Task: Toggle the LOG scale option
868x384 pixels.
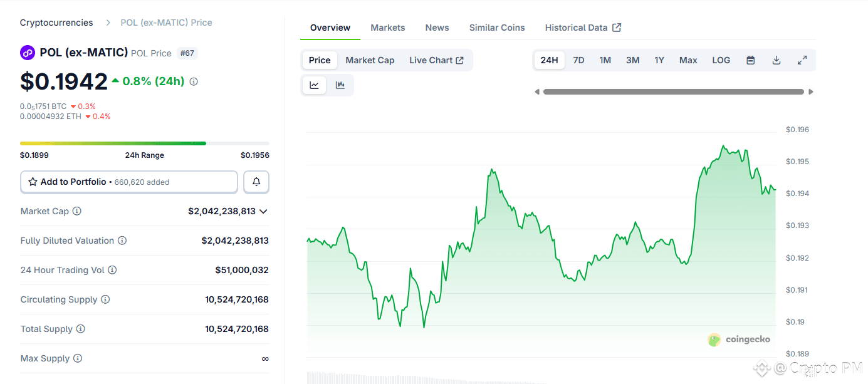Action: [721, 60]
